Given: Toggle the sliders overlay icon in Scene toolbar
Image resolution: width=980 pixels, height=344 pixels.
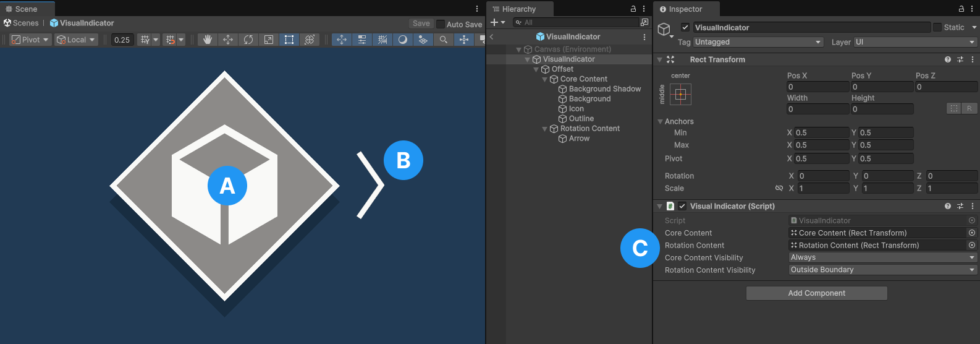Looking at the screenshot, I should (362, 40).
